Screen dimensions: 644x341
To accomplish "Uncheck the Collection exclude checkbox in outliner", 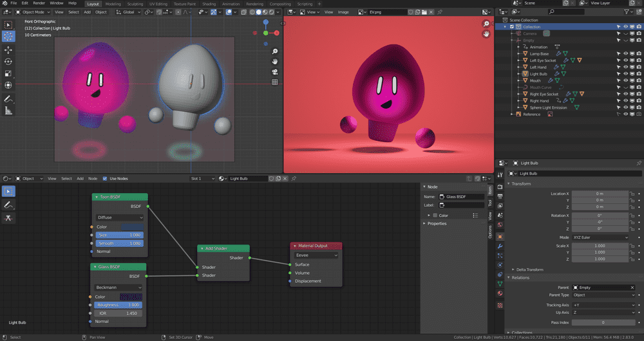I will (512, 26).
